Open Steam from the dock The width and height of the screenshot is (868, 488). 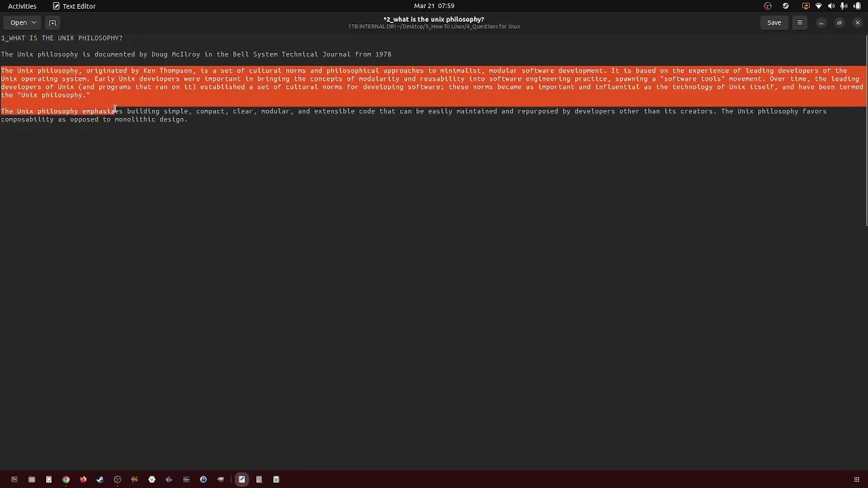(100, 480)
